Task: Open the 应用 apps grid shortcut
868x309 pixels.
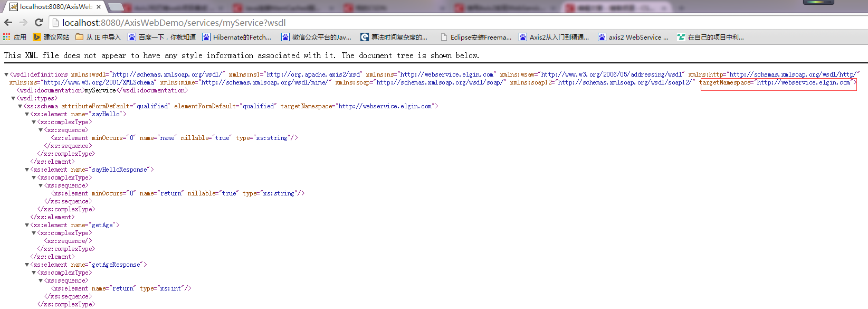Action: coord(15,37)
